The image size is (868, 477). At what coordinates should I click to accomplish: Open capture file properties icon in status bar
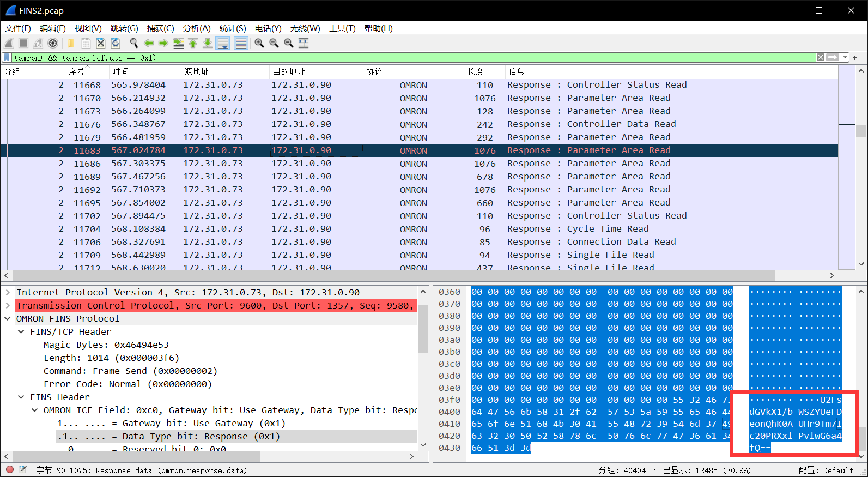(23, 469)
